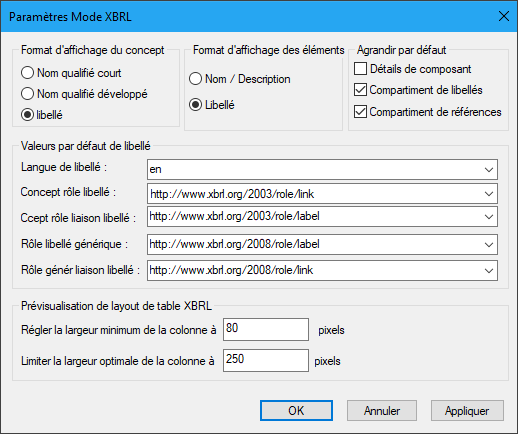Click the Annuler button
518x434 pixels.
(382, 411)
